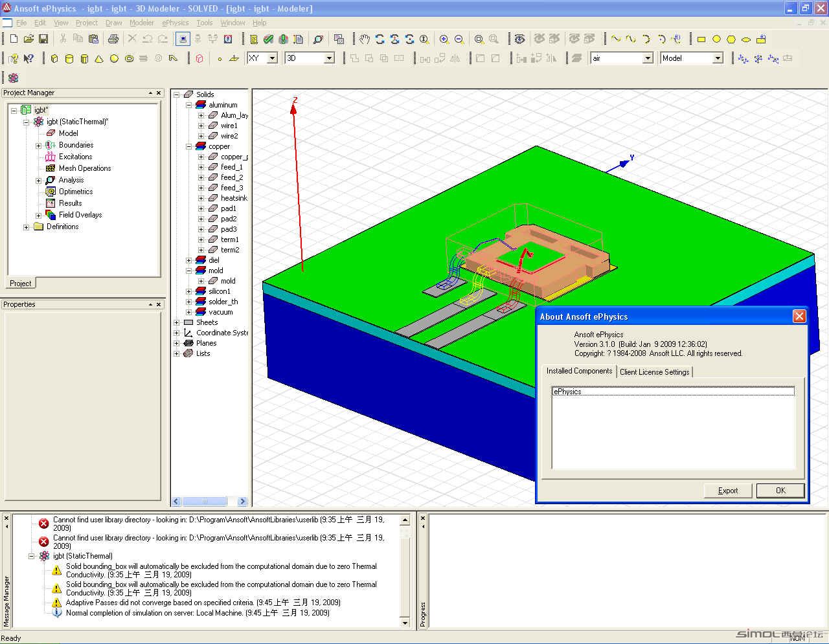Screen dimensions: 829x644
Task: Create a new project with the New icon
Action: tap(14, 39)
